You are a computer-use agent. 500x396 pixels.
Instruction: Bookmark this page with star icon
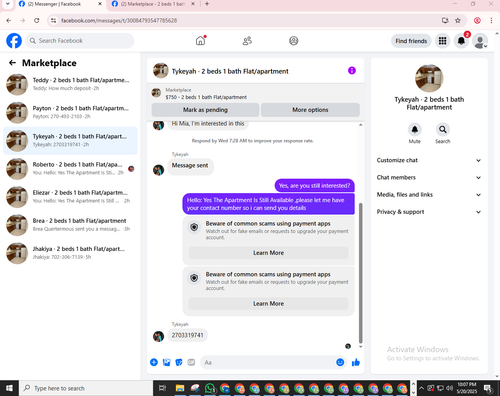click(458, 21)
